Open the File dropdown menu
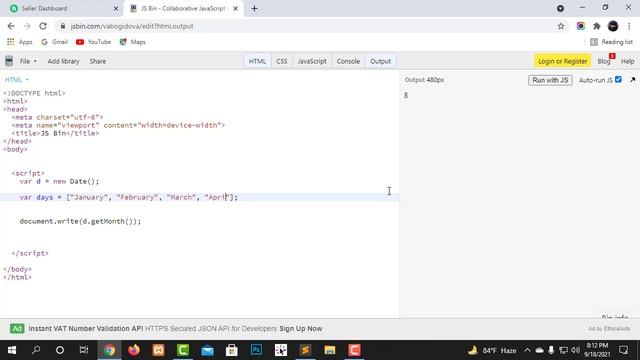Screen dimensions: 640x360 28,61
